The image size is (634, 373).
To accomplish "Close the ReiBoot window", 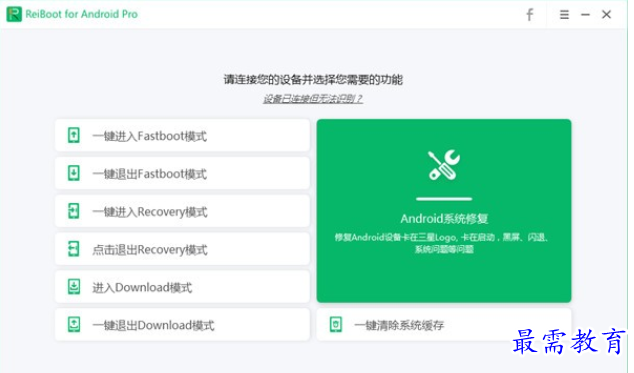I will coord(606,15).
